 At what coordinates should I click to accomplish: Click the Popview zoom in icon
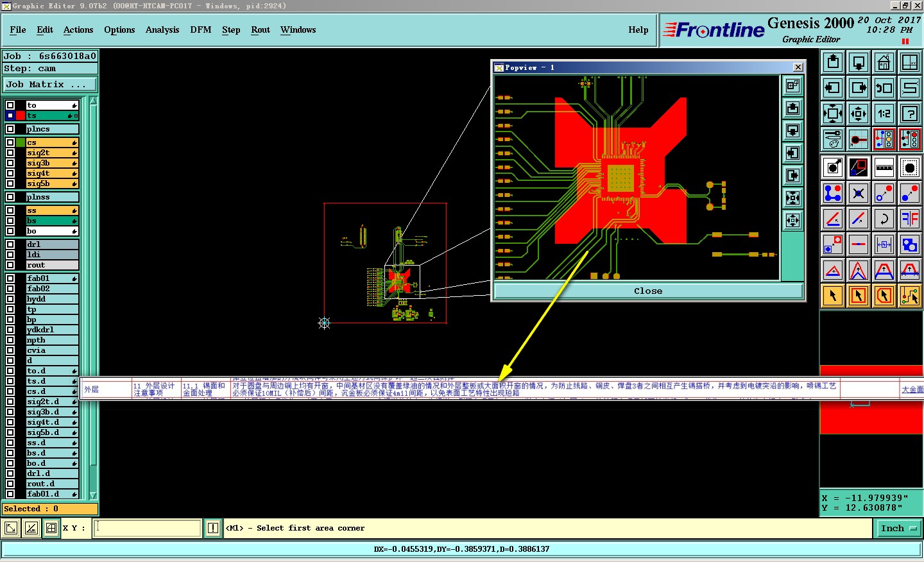(793, 198)
